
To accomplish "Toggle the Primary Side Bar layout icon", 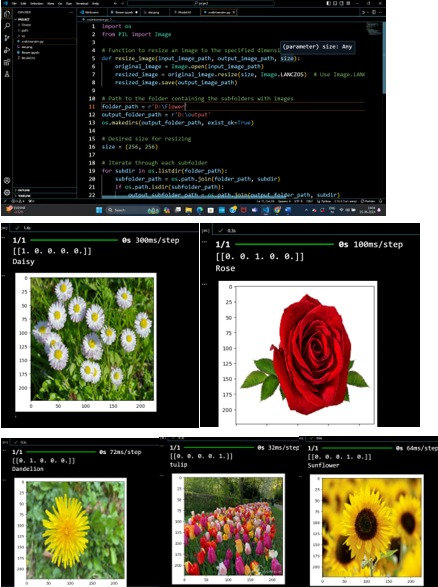I will click(x=328, y=3).
